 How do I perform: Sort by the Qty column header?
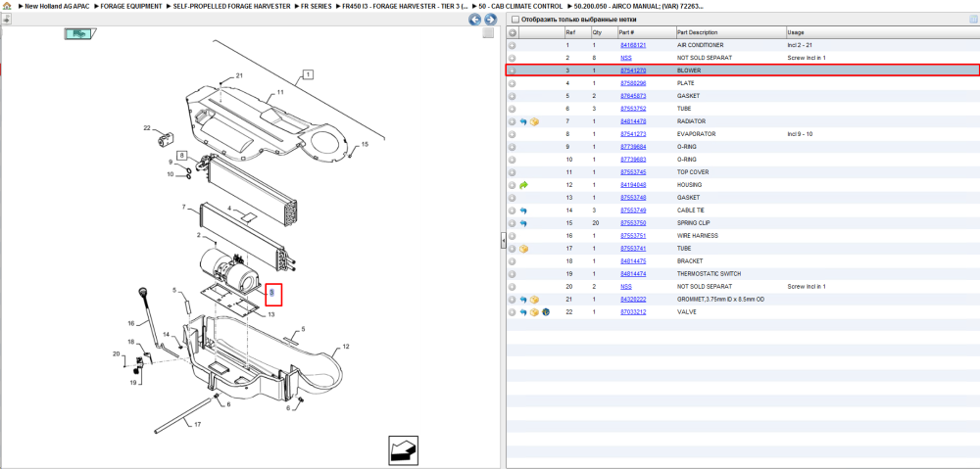(597, 32)
